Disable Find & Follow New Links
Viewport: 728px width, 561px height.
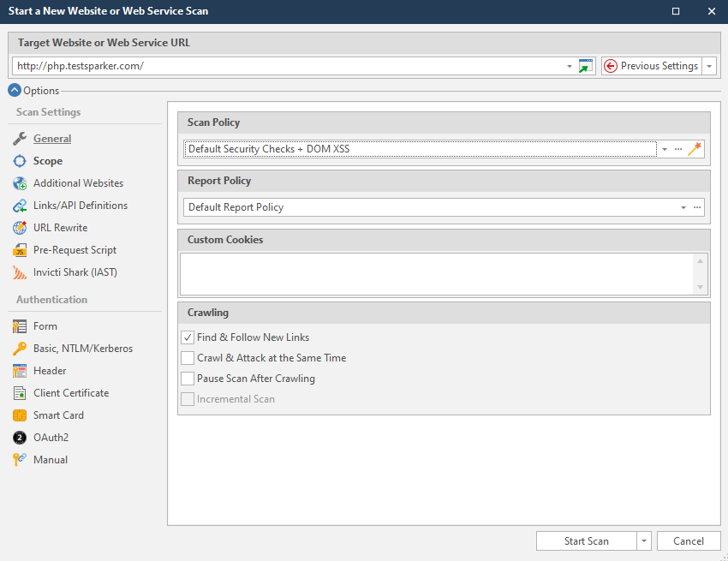click(x=187, y=337)
